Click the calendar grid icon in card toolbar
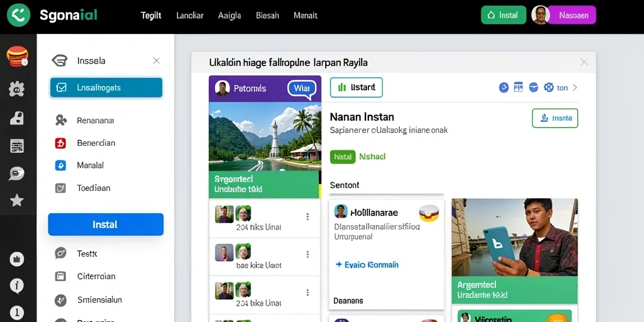 [518, 87]
